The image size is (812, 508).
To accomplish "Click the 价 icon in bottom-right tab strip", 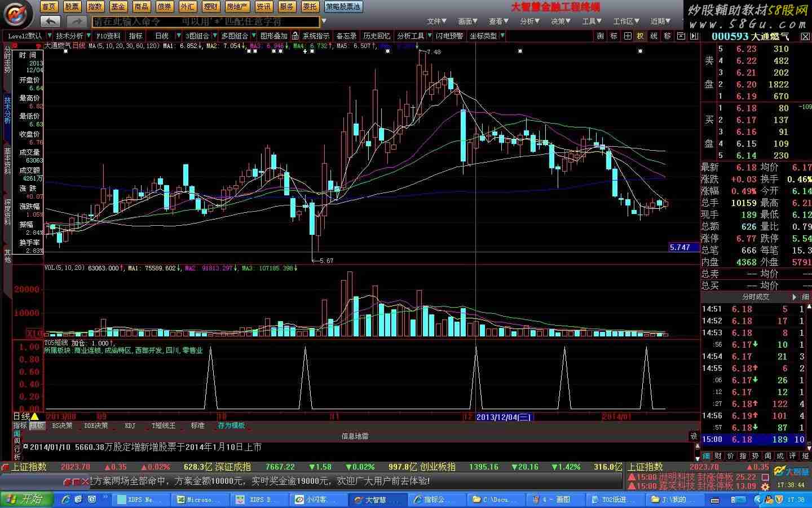I will pyautogui.click(x=730, y=456).
